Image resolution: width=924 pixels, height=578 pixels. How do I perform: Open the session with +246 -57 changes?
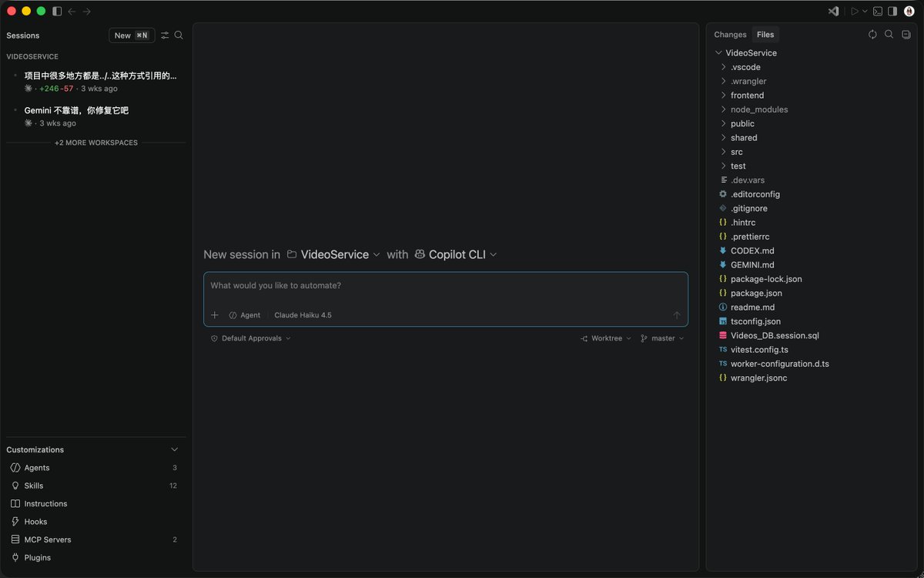pos(96,82)
